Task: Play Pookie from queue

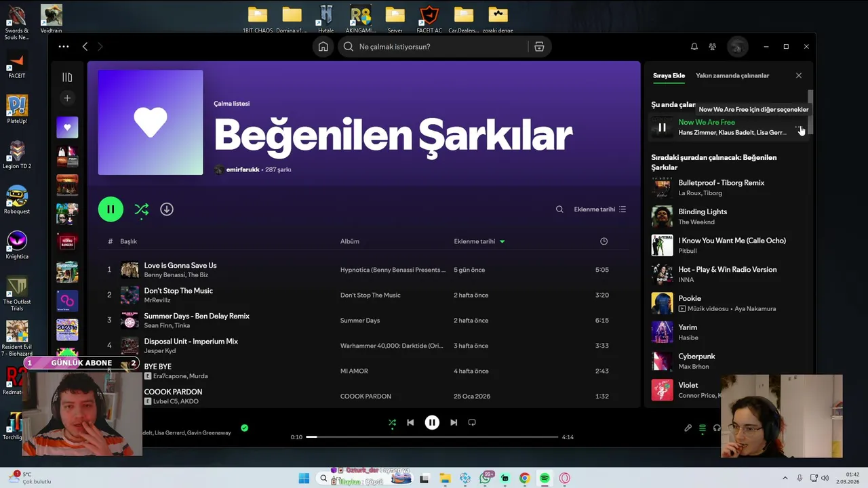Action: [729, 303]
